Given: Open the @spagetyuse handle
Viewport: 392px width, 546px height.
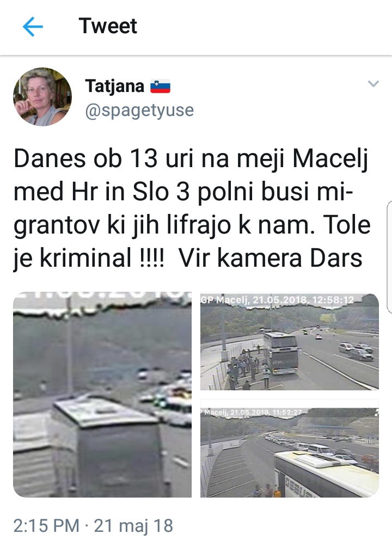Looking at the screenshot, I should pos(139,111).
